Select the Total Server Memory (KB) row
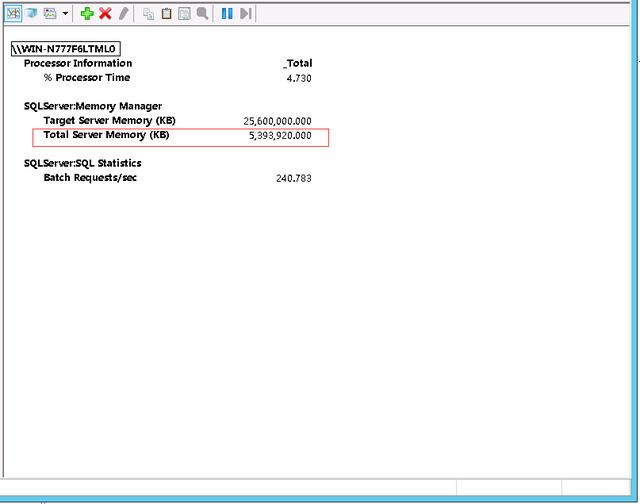Viewport: 640px width, 504px height. click(x=180, y=138)
